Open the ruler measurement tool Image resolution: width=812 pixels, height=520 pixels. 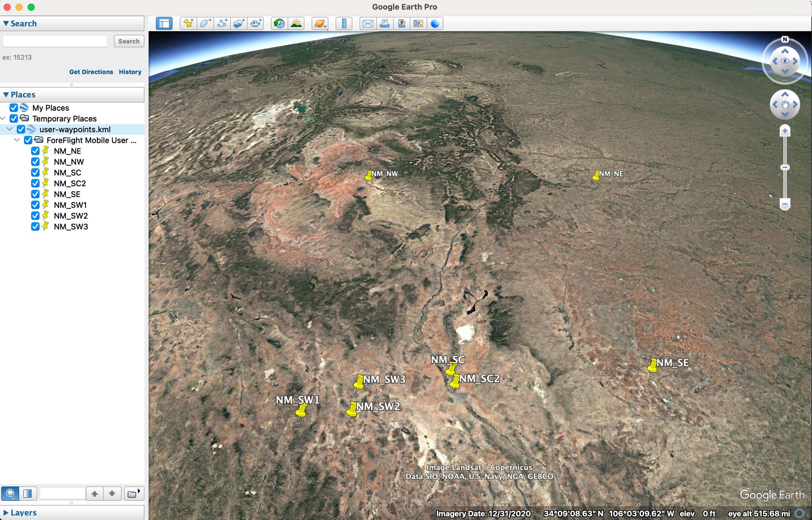point(344,23)
